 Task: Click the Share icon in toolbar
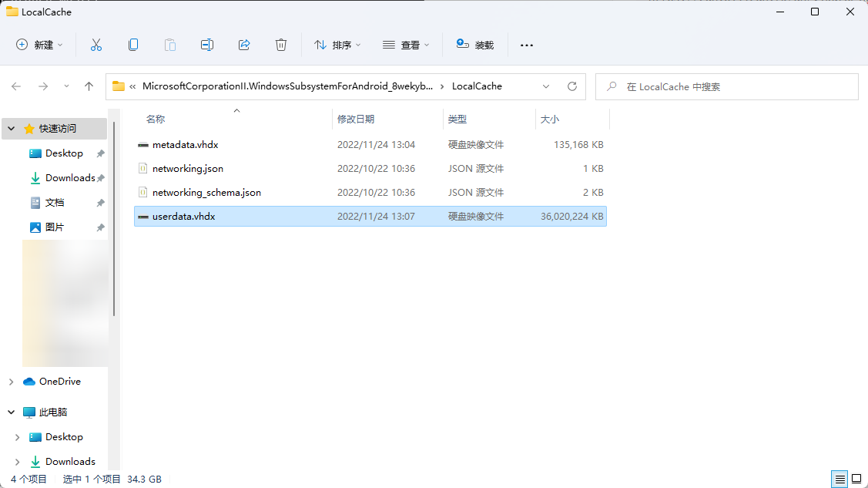tap(244, 45)
